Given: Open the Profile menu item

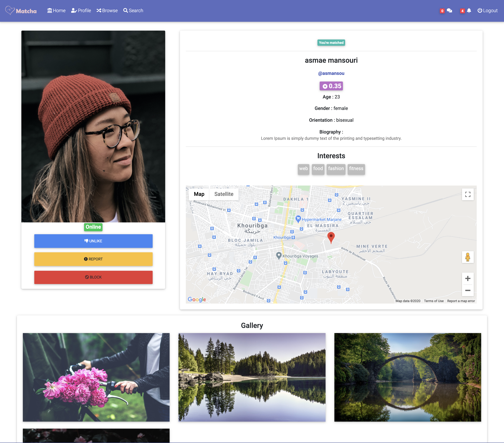Looking at the screenshot, I should 81,11.
